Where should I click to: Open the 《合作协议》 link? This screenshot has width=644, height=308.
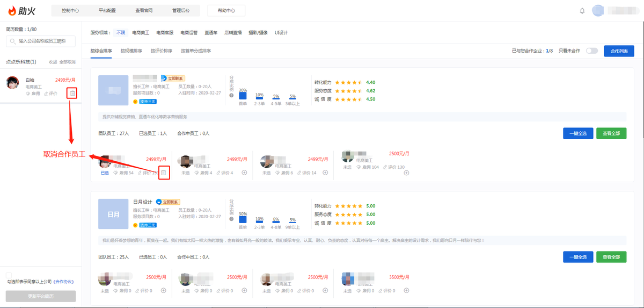pos(63,282)
